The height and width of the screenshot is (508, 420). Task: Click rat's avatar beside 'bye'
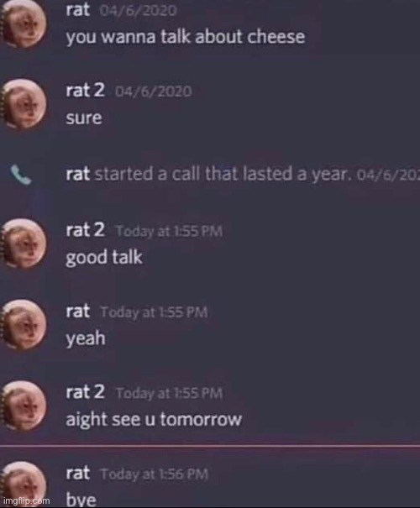[x=23, y=484]
